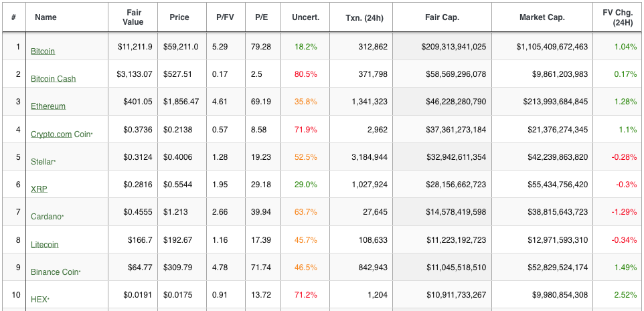Sort by the Name column header
This screenshot has width=644, height=311.
[46, 17]
